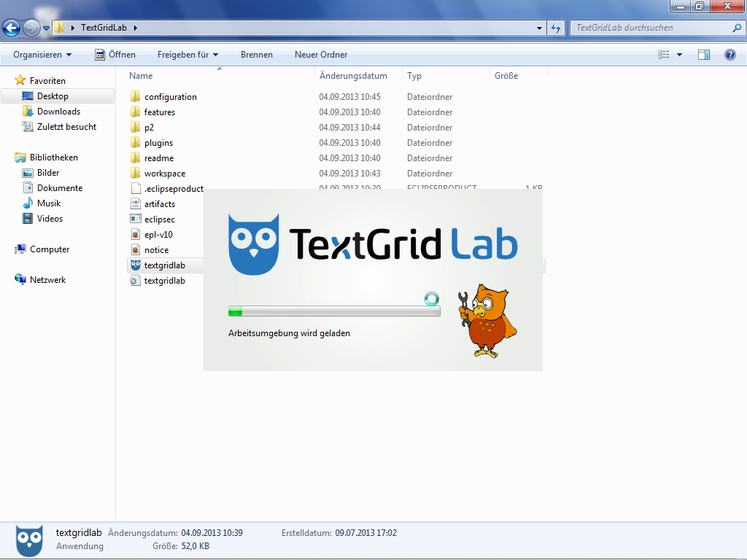Screen dimensions: 747x560
Task: Click Brennen in the toolbar
Action: 257,55
